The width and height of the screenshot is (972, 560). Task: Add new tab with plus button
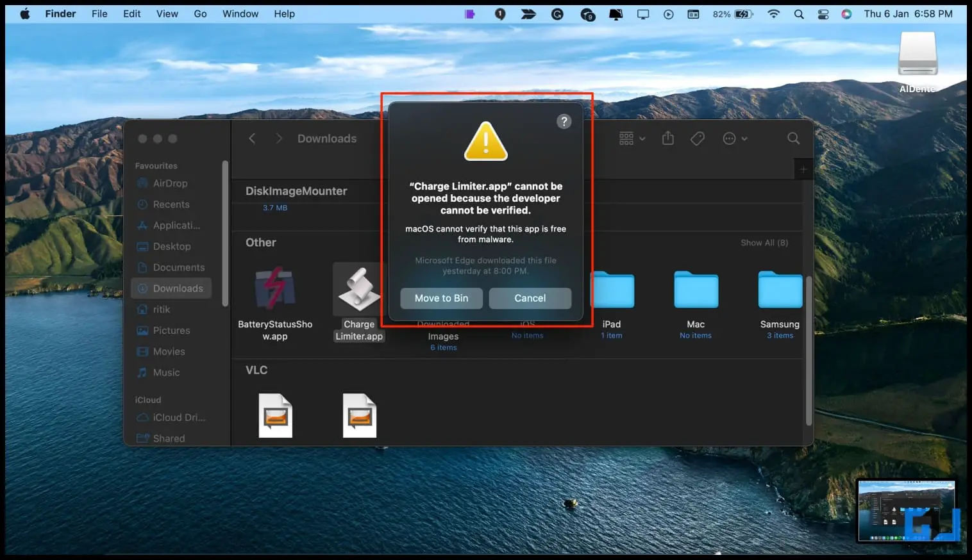coord(803,169)
